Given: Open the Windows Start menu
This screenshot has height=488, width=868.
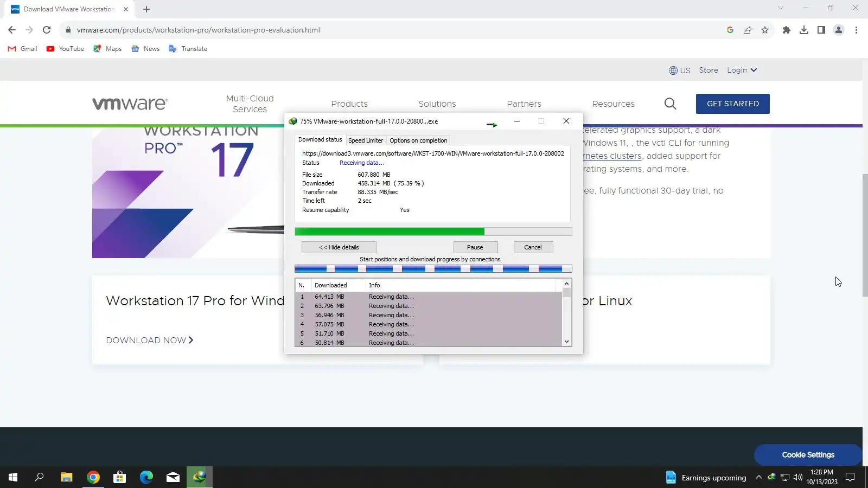Looking at the screenshot, I should [x=13, y=477].
